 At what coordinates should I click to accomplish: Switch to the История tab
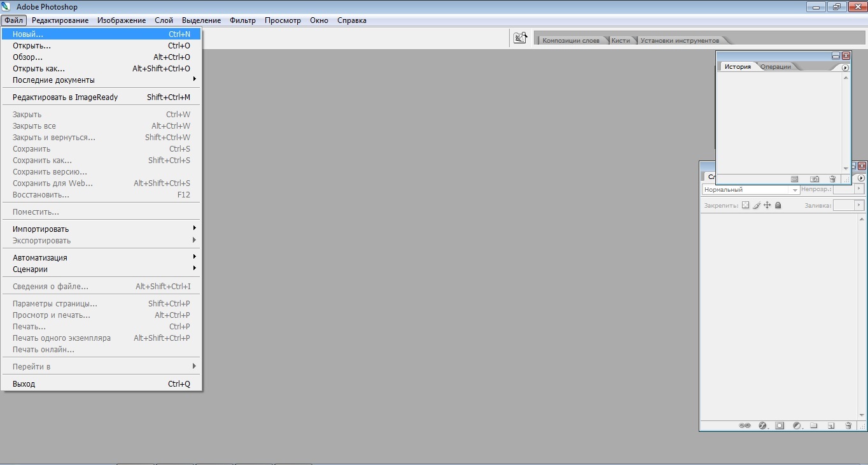click(738, 66)
